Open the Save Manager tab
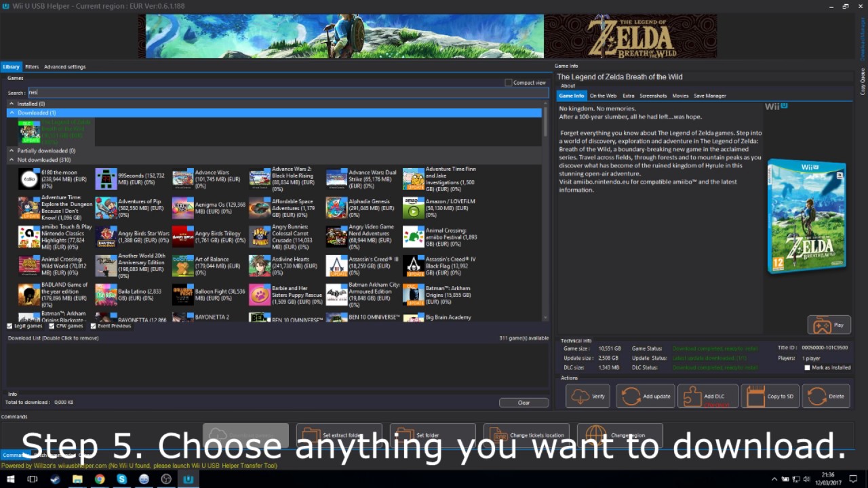Viewport: 868px width, 488px height. 710,96
